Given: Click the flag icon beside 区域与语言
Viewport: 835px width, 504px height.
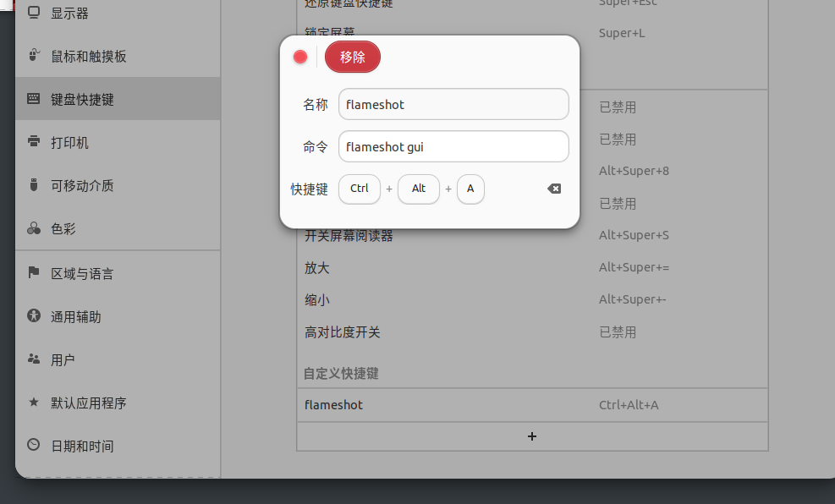Looking at the screenshot, I should tap(34, 272).
